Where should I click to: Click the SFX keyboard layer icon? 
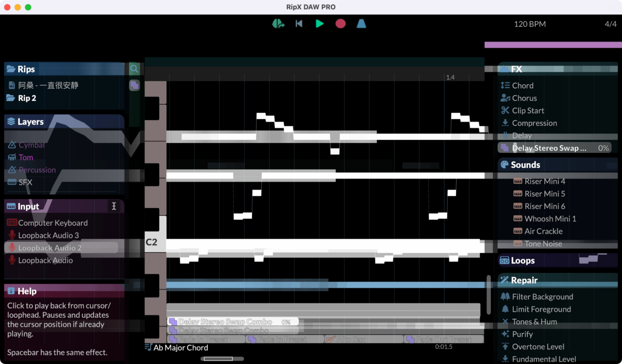[x=12, y=182]
